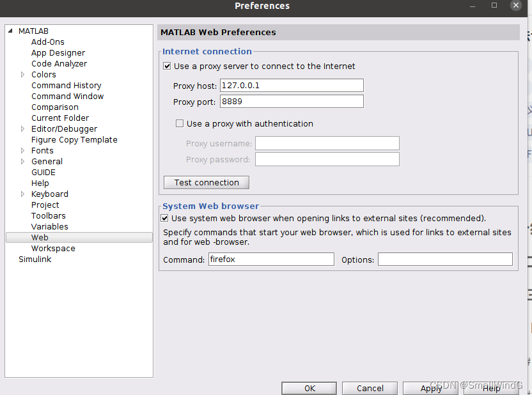Screen dimensions: 532x395
Task: Open Command History preferences
Action: 66,86
